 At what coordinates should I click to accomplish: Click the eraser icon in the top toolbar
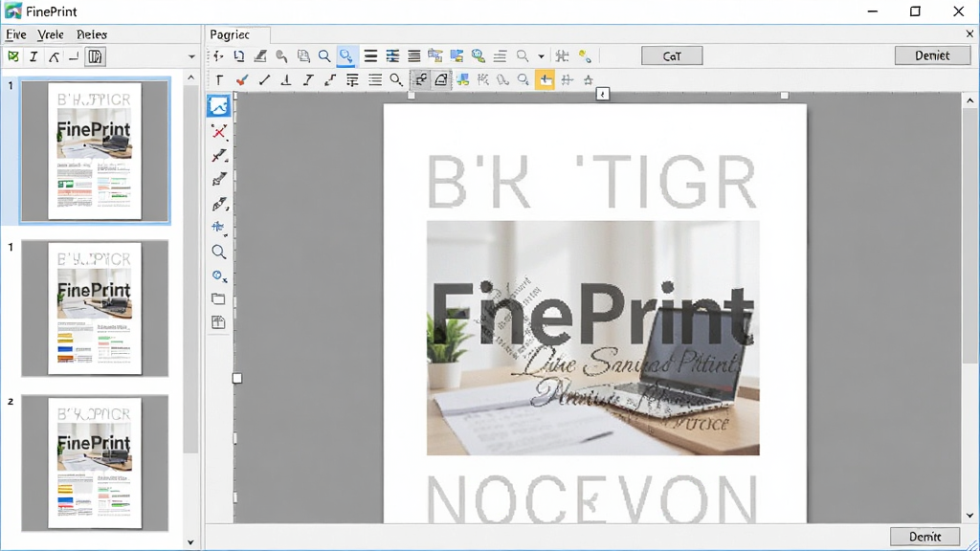coord(260,56)
